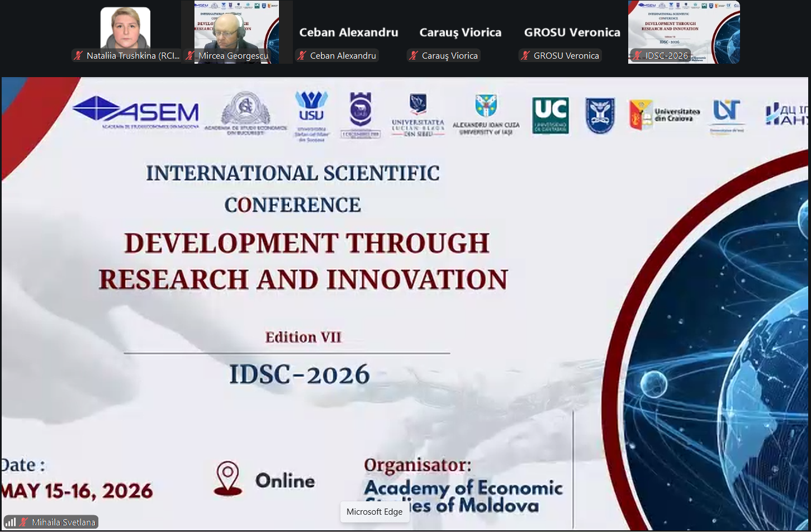Click the Universitatea din Craiova logo

click(665, 115)
